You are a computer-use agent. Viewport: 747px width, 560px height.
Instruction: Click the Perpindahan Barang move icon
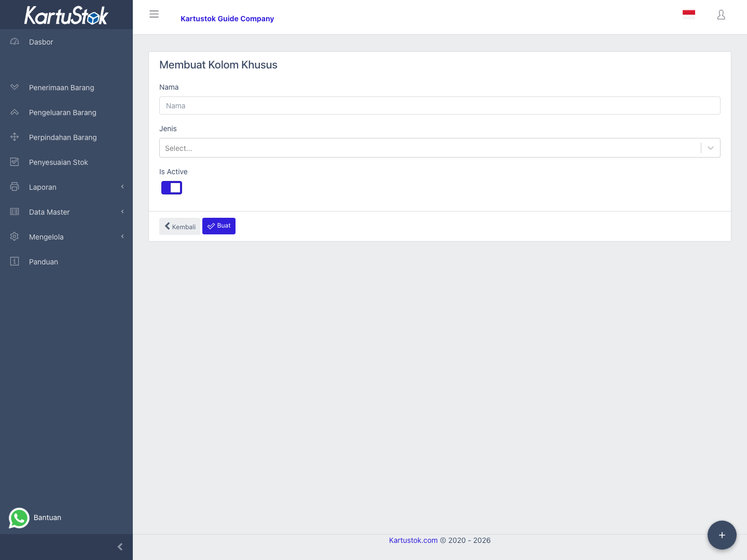pos(15,137)
